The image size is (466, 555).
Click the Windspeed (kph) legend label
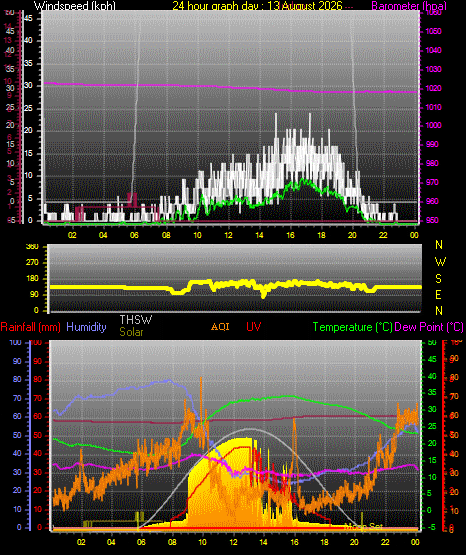(x=75, y=5)
